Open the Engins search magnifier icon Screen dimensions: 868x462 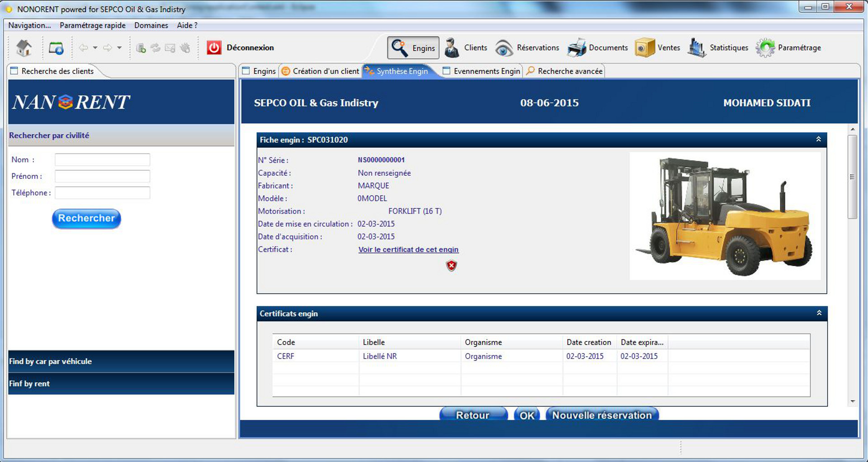(399, 48)
